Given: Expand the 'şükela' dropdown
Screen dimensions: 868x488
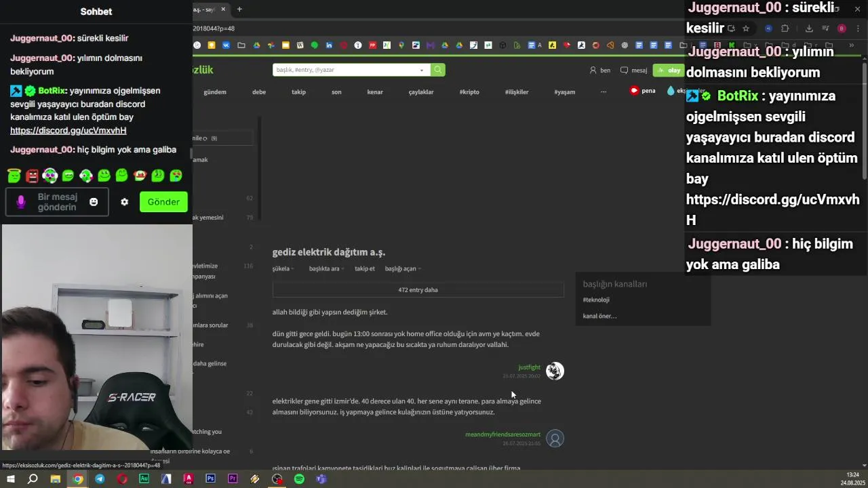Looking at the screenshot, I should click(283, 268).
